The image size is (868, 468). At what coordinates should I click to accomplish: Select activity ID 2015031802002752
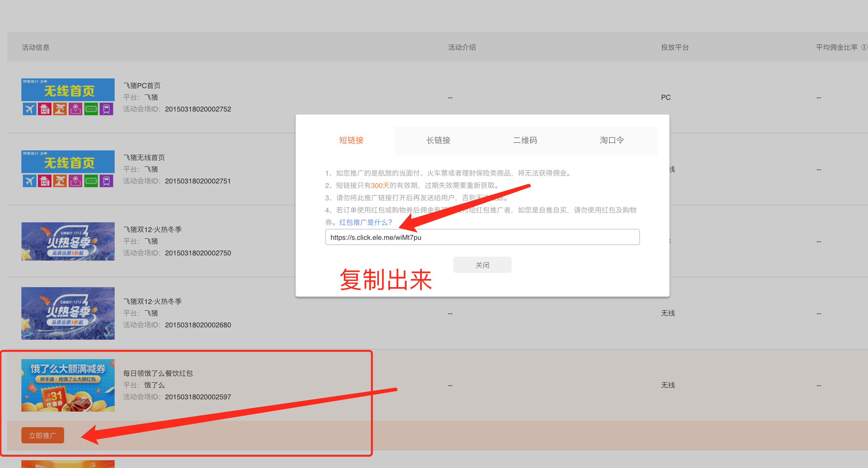tap(198, 109)
